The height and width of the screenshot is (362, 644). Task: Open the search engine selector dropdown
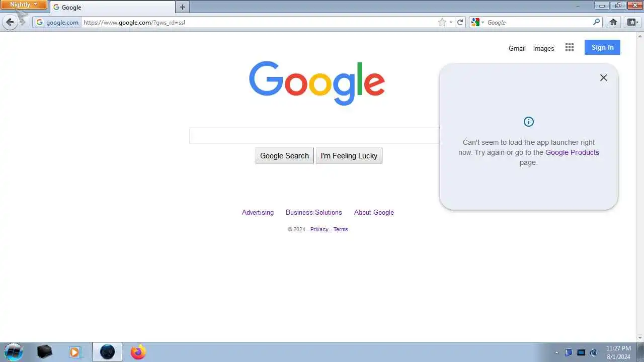click(477, 22)
